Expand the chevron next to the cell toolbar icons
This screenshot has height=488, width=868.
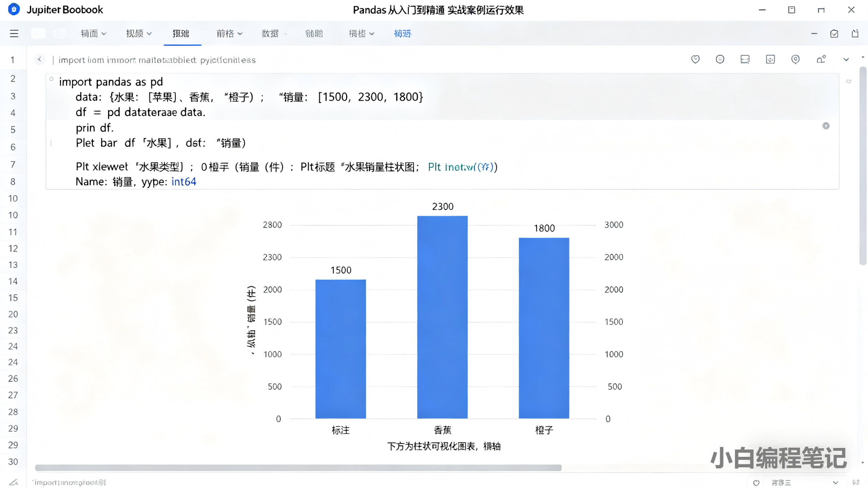[846, 59]
